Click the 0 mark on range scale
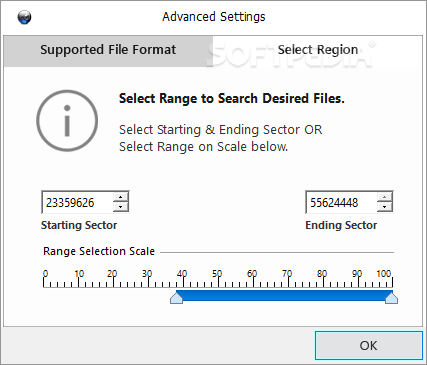The image size is (427, 365). pos(45,274)
